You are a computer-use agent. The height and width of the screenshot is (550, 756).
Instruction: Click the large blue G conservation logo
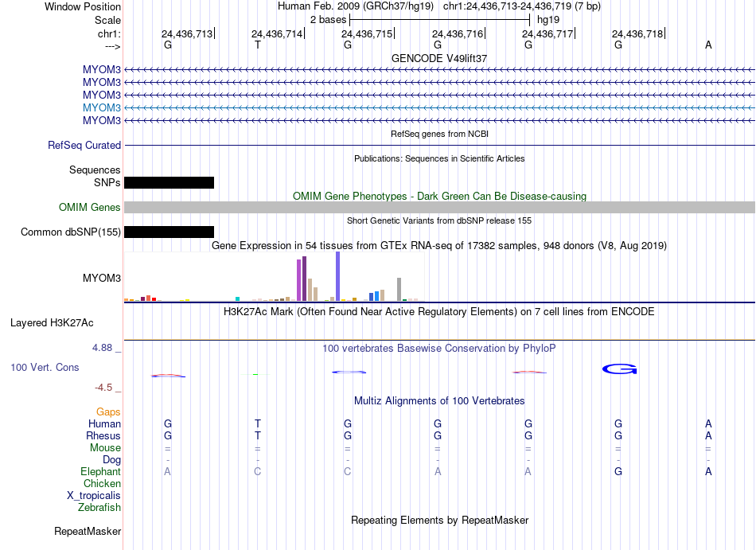[620, 369]
